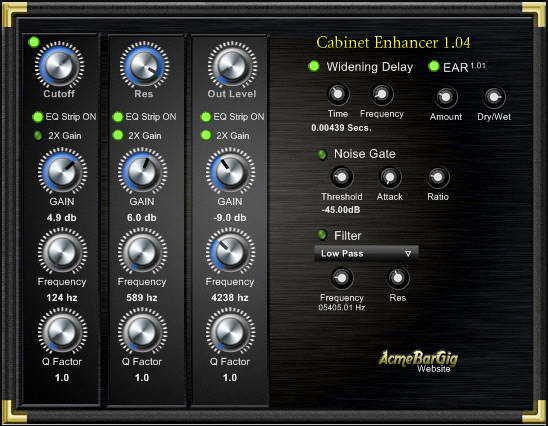Click the Out Level column Q Factor value 1.0

tap(230, 378)
